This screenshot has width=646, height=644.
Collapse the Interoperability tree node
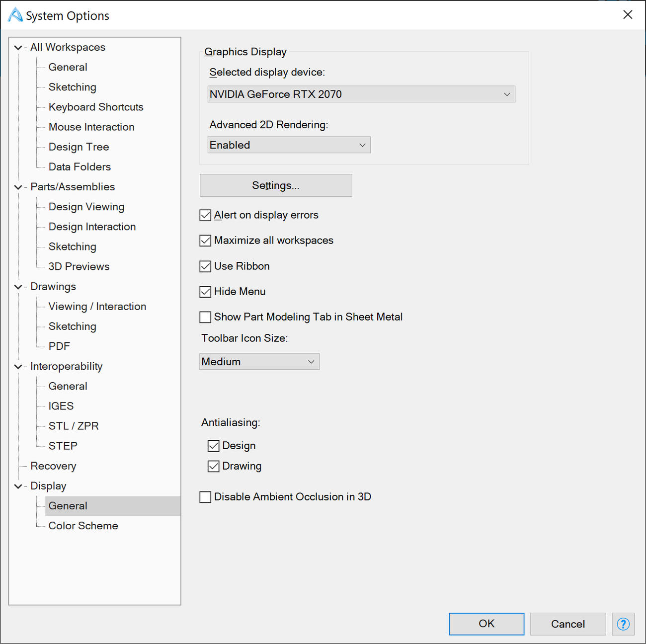(x=18, y=367)
